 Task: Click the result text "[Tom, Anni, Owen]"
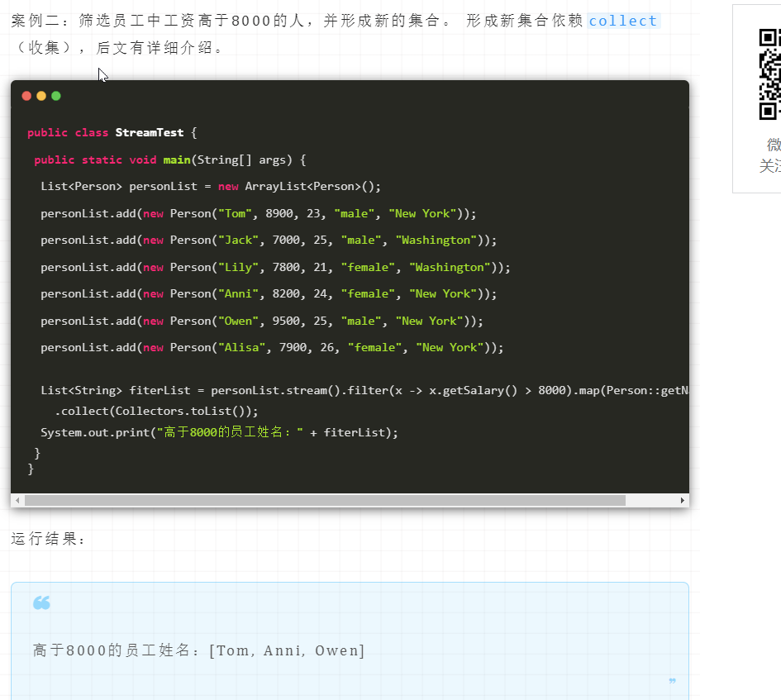[x=287, y=650]
